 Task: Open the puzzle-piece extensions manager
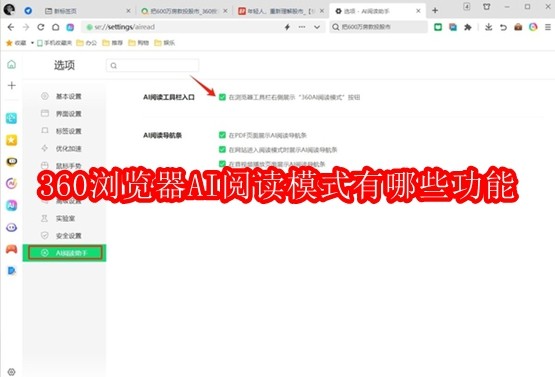468,27
